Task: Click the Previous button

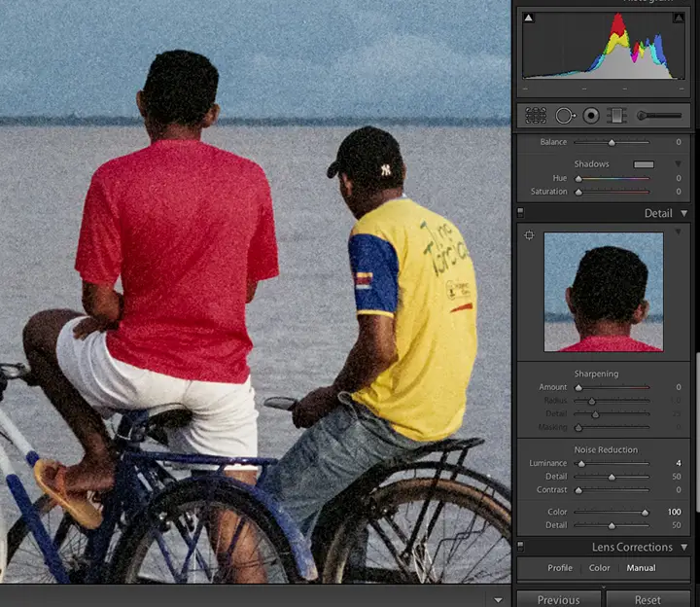Action: (558, 599)
